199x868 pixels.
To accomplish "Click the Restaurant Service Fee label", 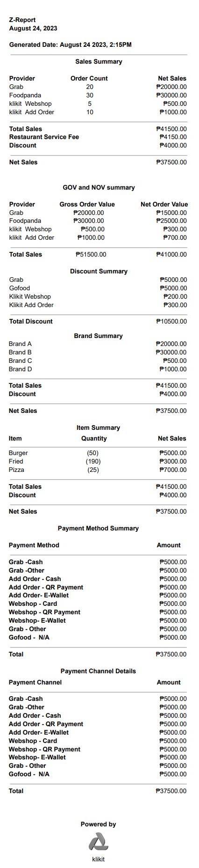I will [44, 137].
